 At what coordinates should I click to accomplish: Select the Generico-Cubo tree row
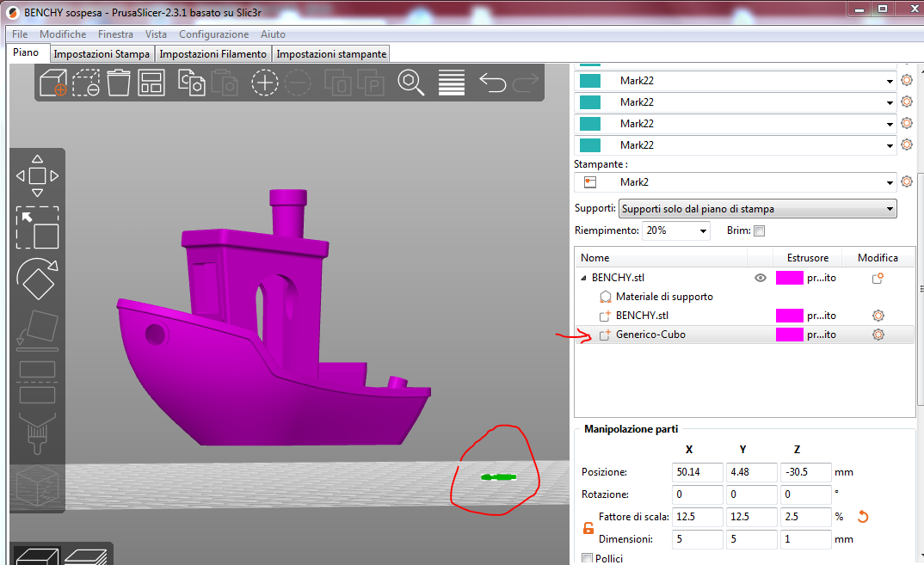(x=745, y=334)
